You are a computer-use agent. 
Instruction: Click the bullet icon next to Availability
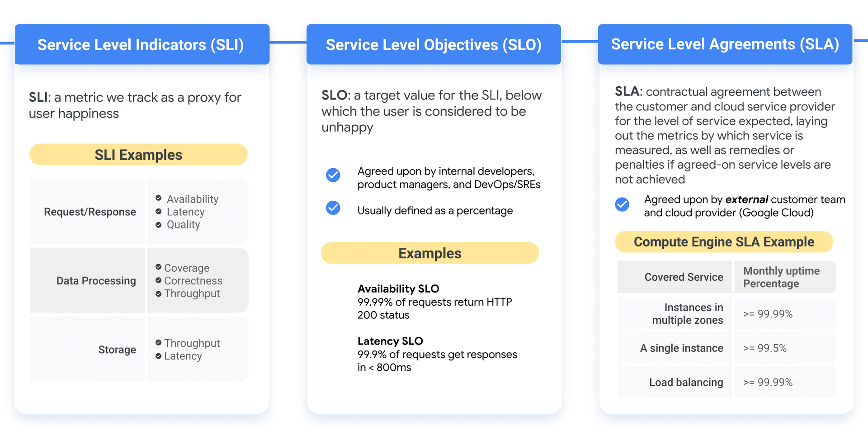tap(159, 198)
